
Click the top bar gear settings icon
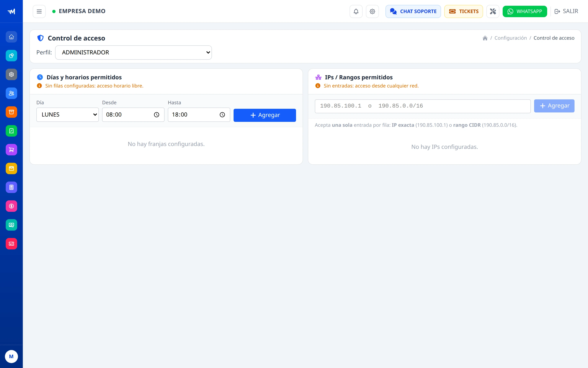pos(372,11)
